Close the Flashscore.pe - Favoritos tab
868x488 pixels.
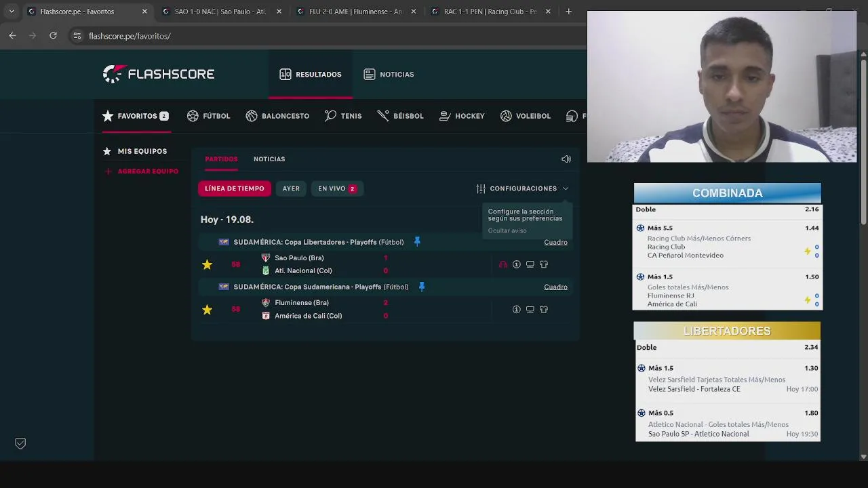coord(144,12)
